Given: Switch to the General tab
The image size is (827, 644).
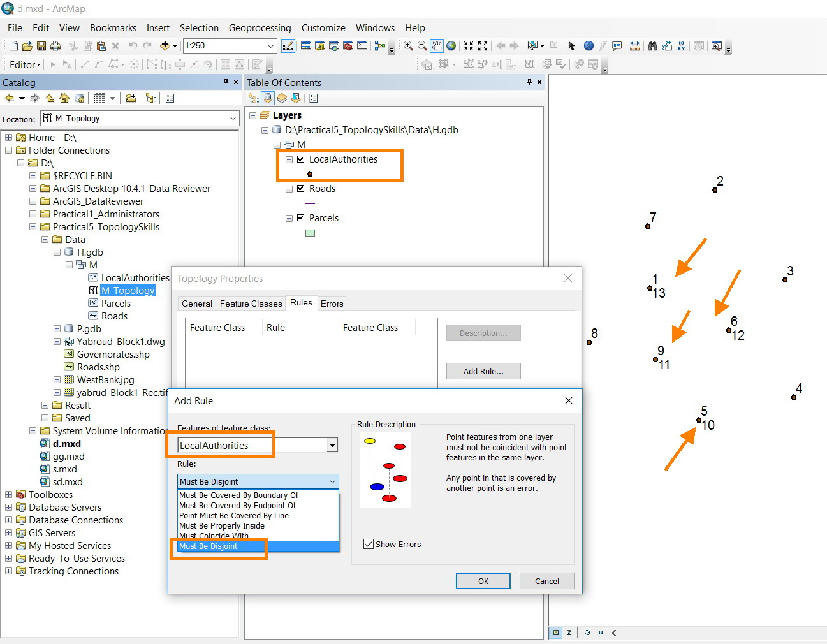Looking at the screenshot, I should click(x=197, y=304).
